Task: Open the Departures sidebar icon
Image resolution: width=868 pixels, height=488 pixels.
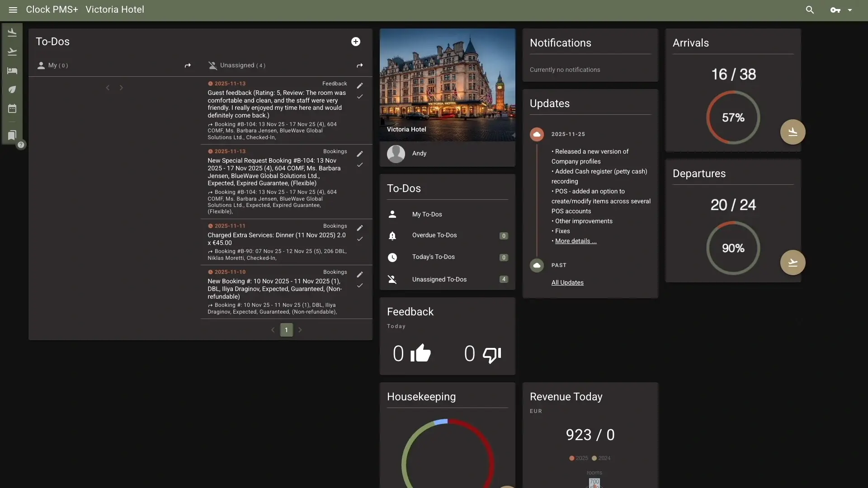Action: click(x=12, y=52)
